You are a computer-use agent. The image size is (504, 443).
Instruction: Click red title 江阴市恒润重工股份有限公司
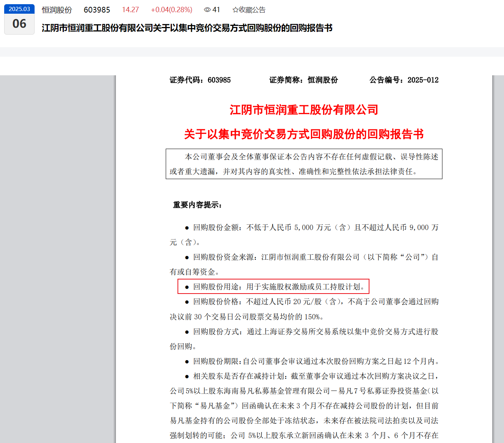304,110
